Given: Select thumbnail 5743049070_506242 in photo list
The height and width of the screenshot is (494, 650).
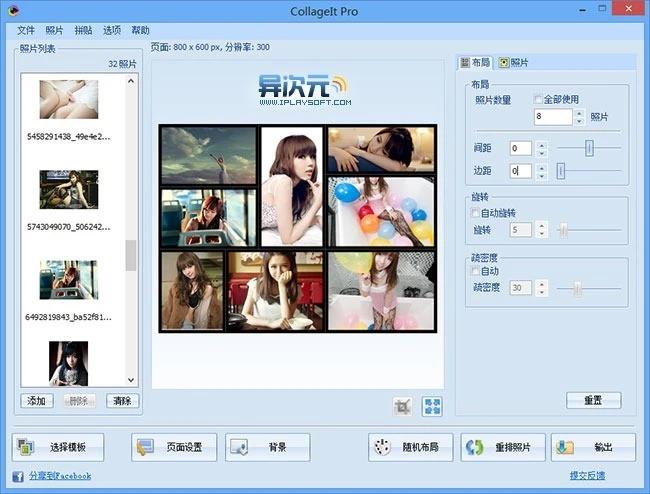Looking at the screenshot, I should coord(69,189).
